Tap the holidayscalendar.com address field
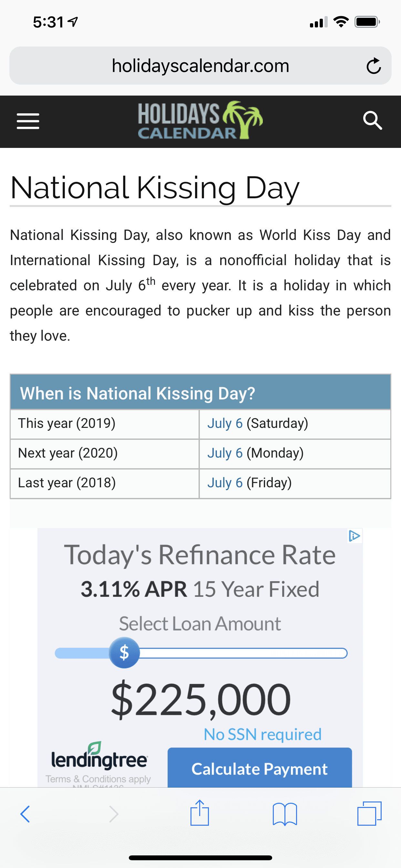The image size is (401, 868). [200, 66]
